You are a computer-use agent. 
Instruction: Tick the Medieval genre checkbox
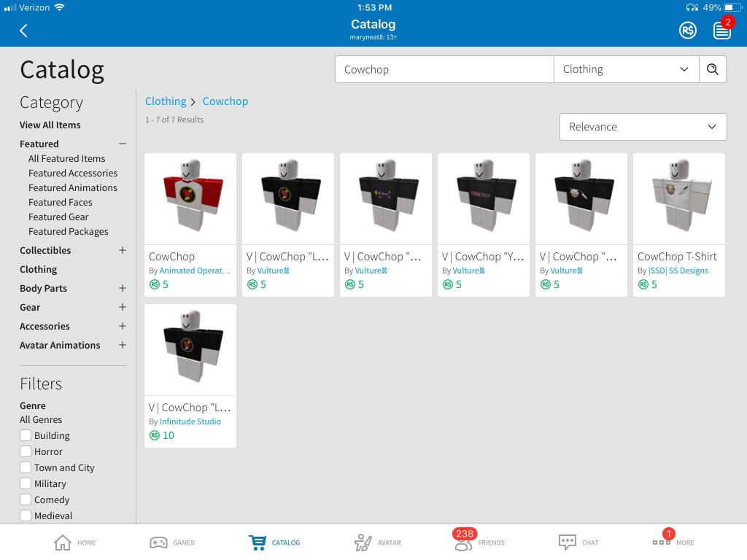coord(26,516)
